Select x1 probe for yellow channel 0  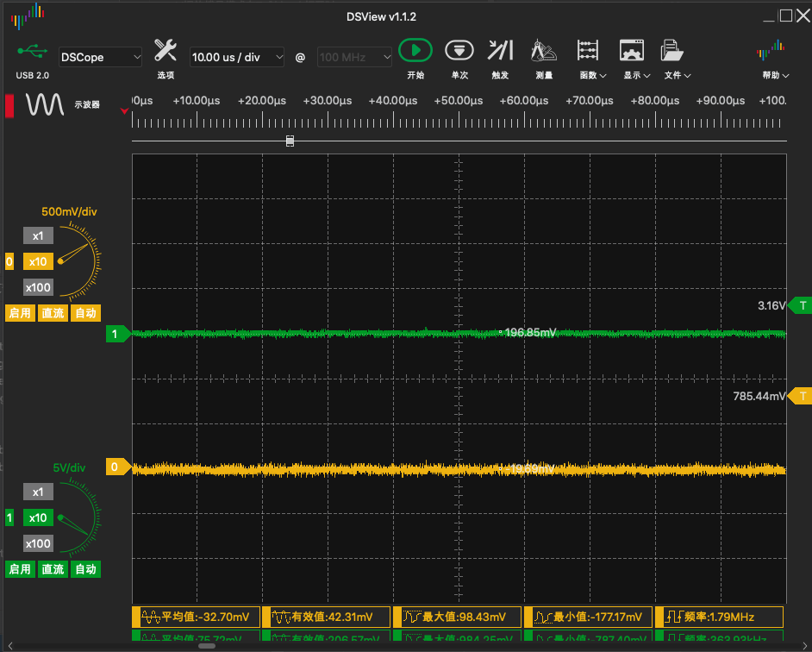point(38,235)
